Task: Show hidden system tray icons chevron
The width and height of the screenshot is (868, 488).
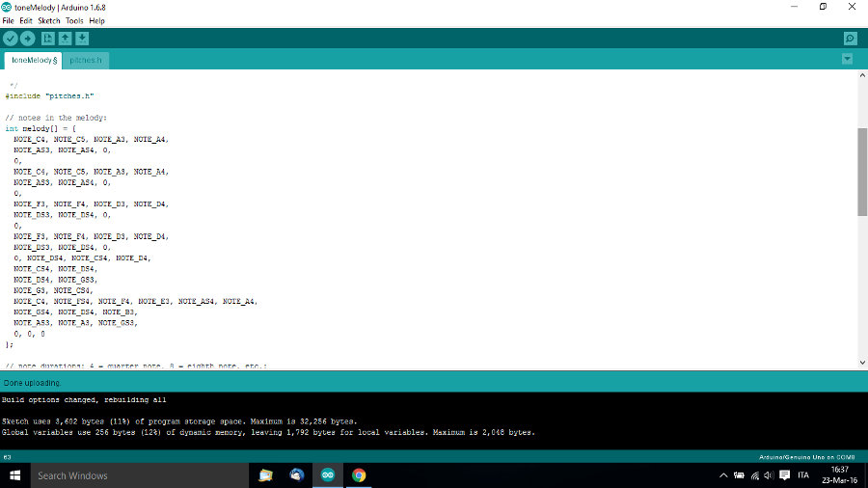Action: (x=723, y=475)
